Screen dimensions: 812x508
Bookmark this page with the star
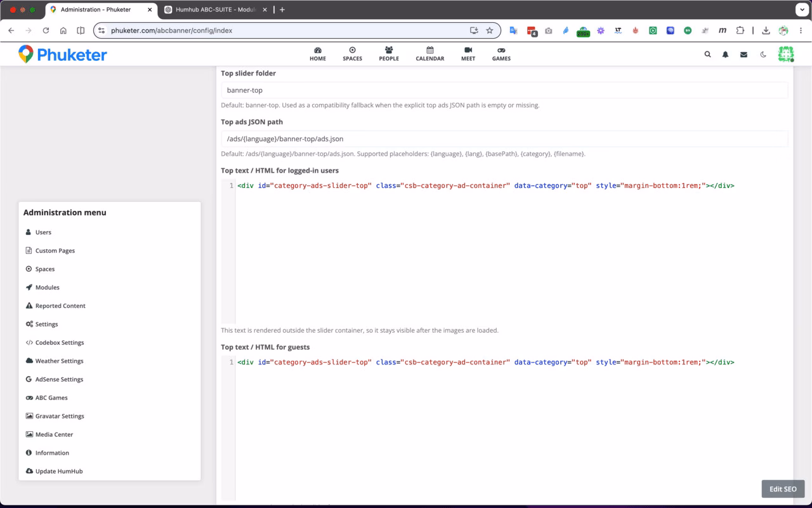coord(490,30)
